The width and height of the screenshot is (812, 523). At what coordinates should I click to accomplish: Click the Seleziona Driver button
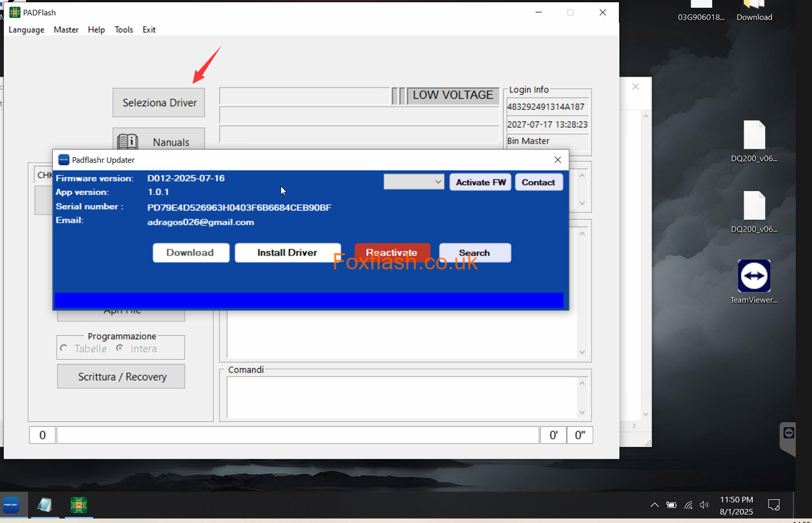point(159,103)
